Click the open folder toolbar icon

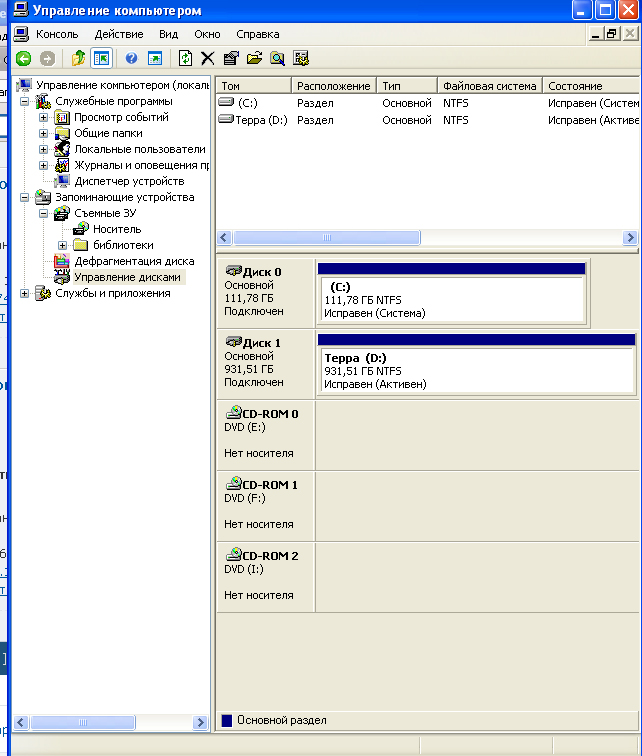[254, 58]
